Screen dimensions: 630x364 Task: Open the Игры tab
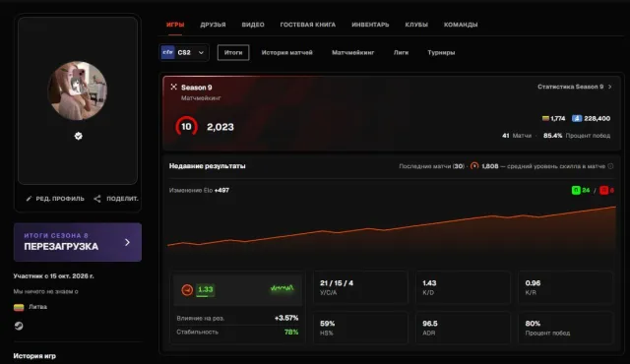(175, 25)
